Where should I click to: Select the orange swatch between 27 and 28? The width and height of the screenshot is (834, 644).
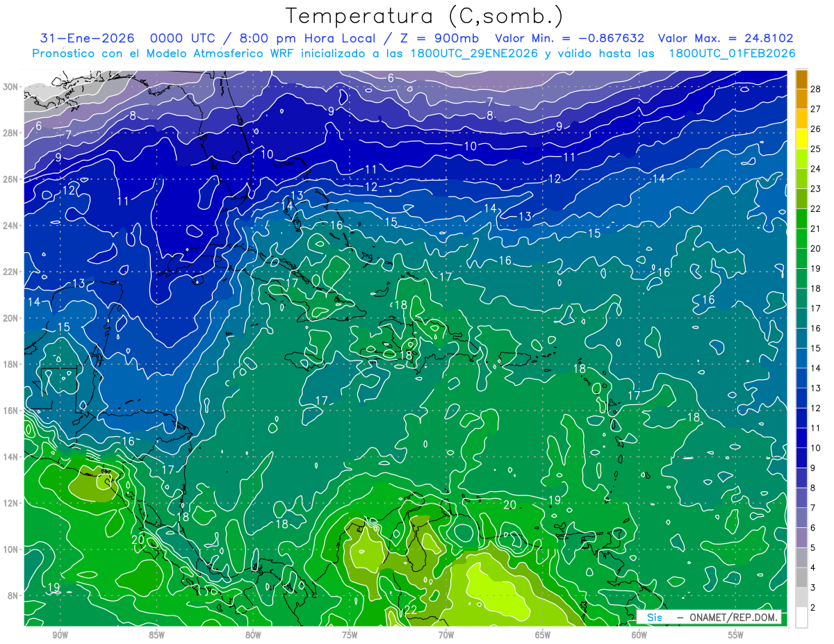coord(801,99)
